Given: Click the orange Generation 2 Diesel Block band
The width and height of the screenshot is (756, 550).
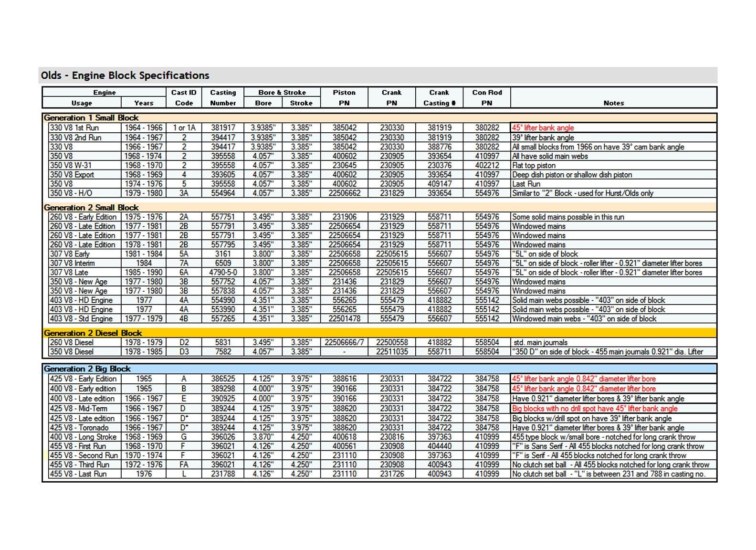Looking at the screenshot, I should (93, 333).
